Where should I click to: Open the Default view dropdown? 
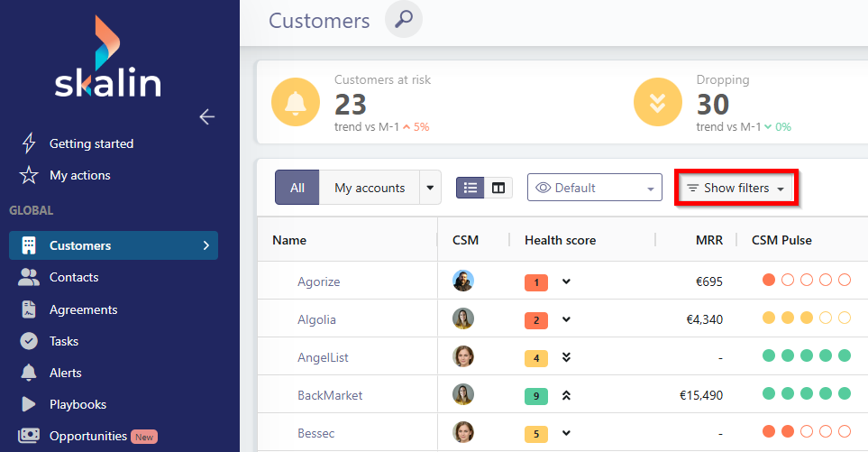(x=594, y=188)
